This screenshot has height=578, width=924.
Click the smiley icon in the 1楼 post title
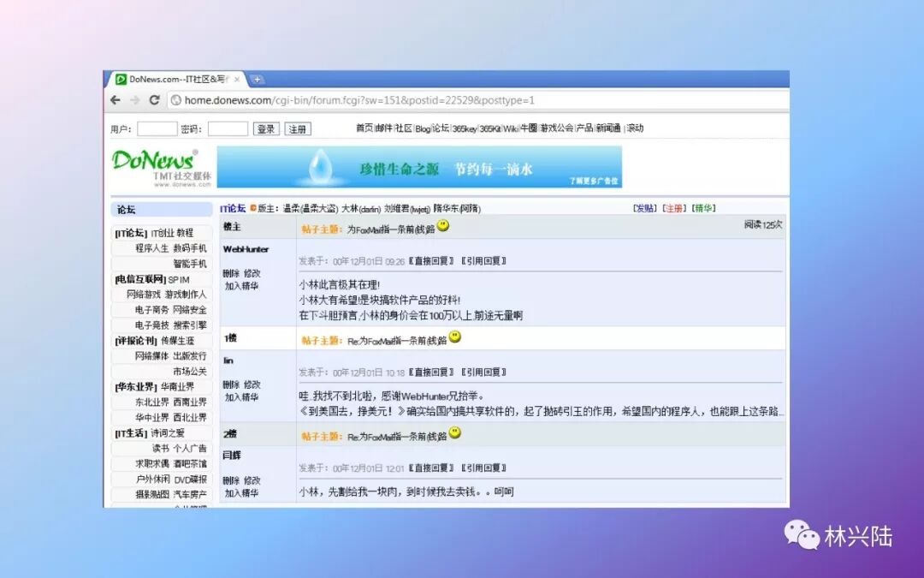(x=455, y=337)
